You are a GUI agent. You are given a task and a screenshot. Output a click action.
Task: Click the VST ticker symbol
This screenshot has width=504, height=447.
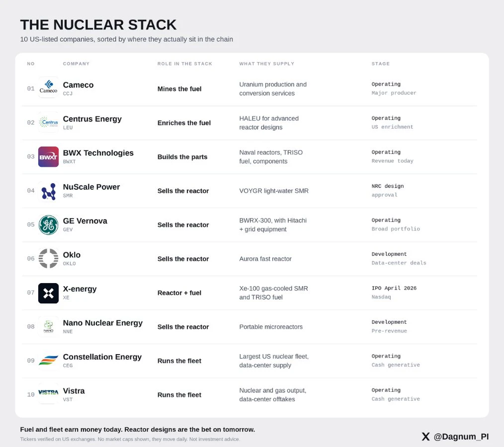tap(68, 400)
